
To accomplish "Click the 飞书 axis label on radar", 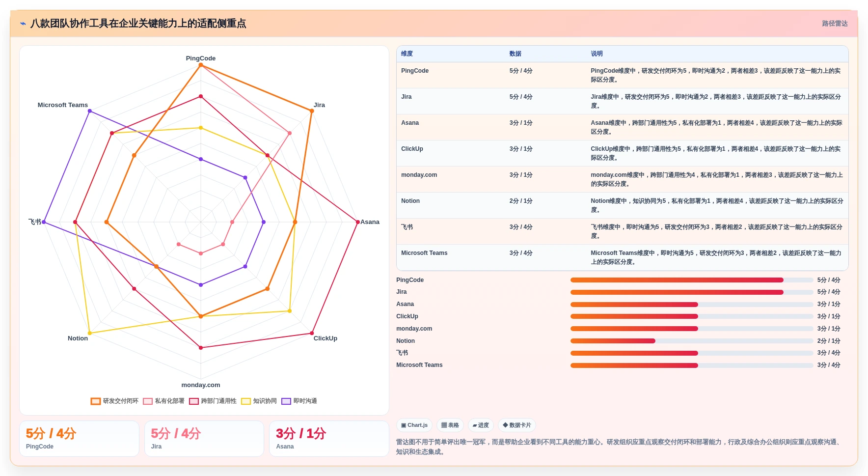I will click(35, 222).
